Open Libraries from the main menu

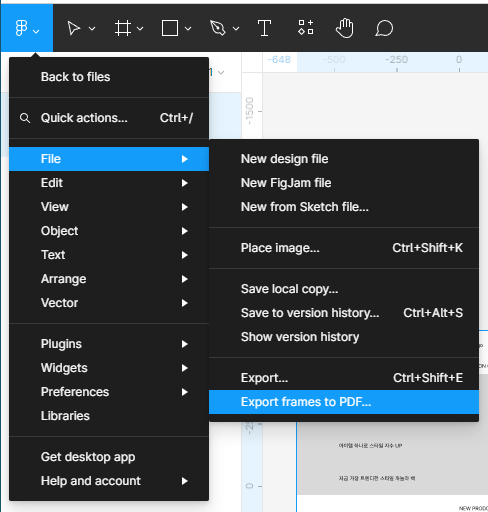pyautogui.click(x=109, y=416)
